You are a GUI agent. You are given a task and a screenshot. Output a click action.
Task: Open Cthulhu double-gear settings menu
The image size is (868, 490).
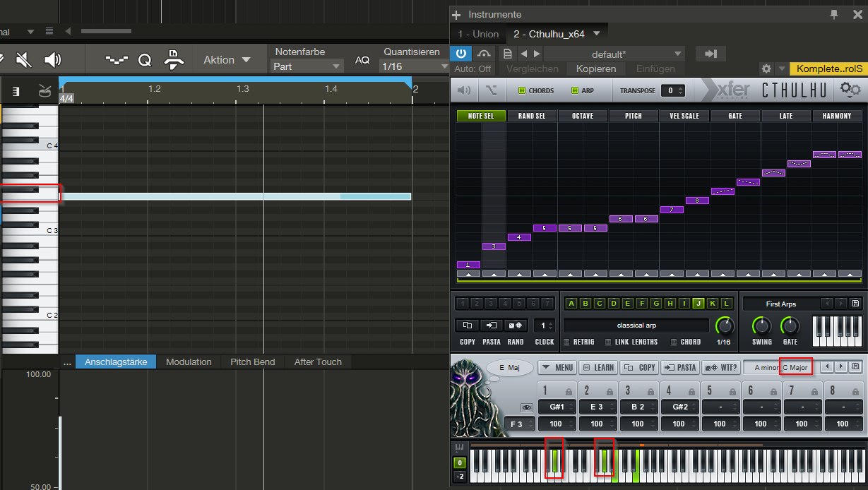[850, 90]
